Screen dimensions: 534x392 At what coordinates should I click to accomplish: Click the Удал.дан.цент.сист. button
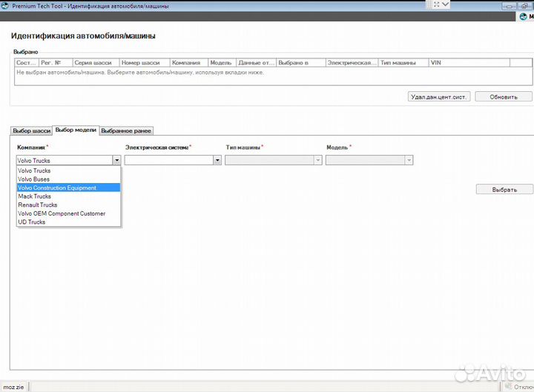(439, 97)
